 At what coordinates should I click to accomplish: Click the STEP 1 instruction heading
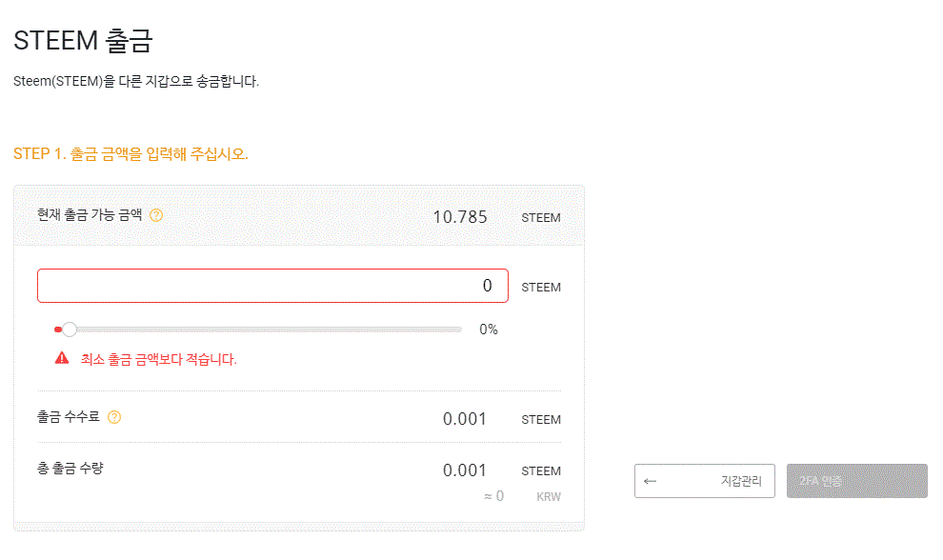pos(130,153)
